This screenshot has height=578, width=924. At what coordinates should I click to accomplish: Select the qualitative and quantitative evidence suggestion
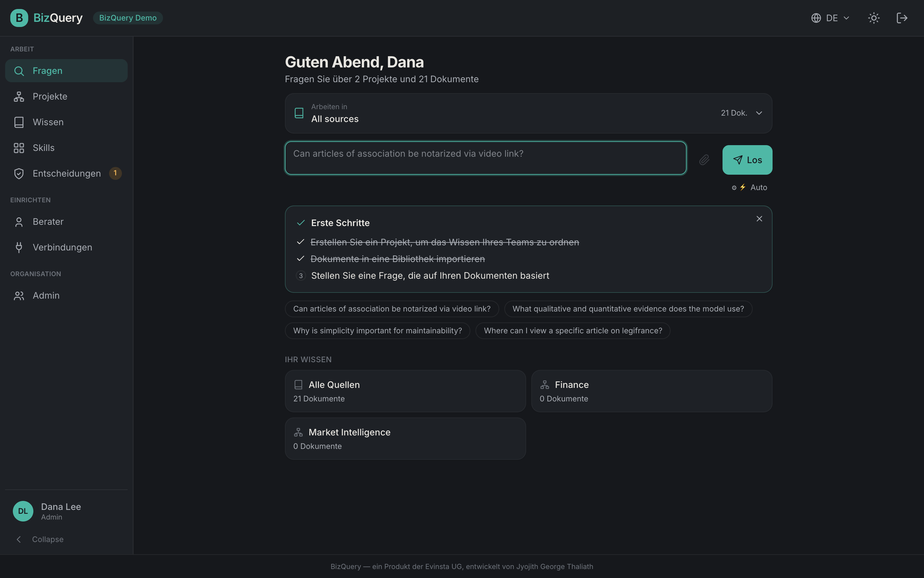pos(628,309)
